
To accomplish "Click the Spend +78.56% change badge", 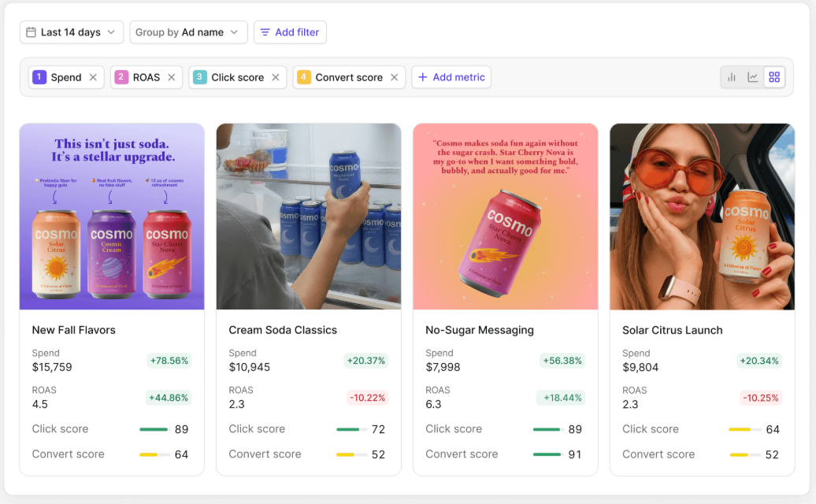I will click(x=169, y=361).
